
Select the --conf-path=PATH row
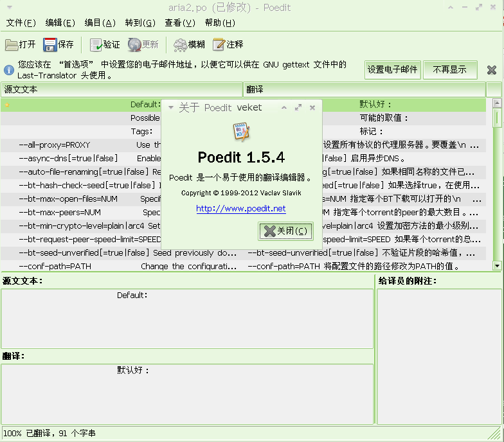click(243, 266)
